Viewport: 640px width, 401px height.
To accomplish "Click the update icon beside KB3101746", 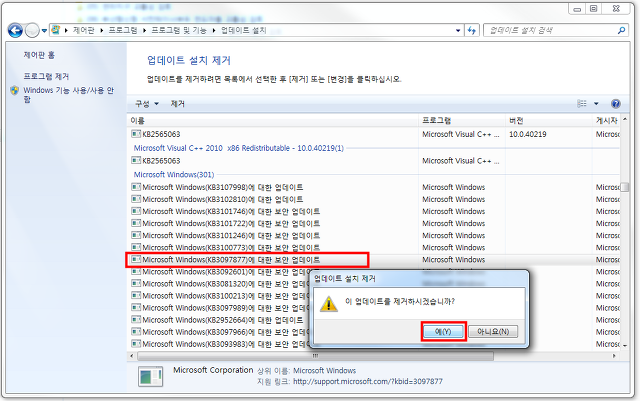I will pyautogui.click(x=136, y=211).
